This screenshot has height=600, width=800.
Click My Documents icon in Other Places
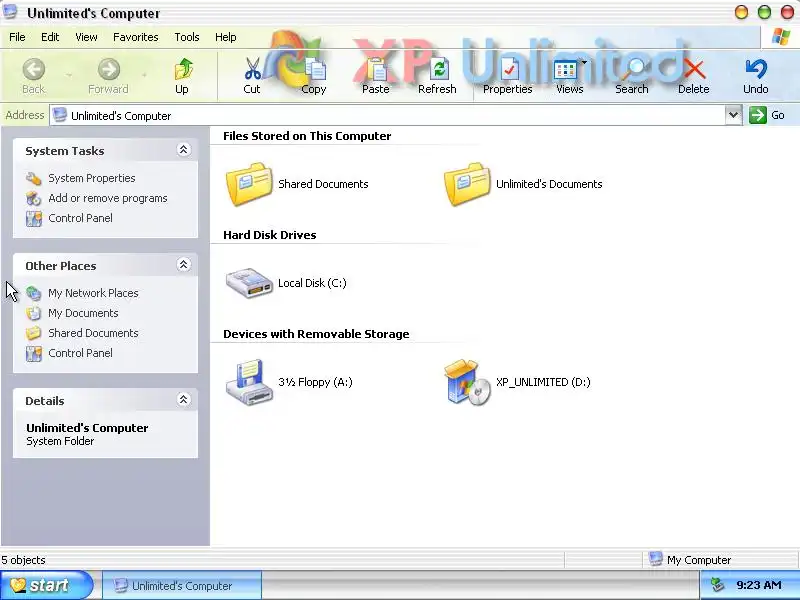(34, 313)
